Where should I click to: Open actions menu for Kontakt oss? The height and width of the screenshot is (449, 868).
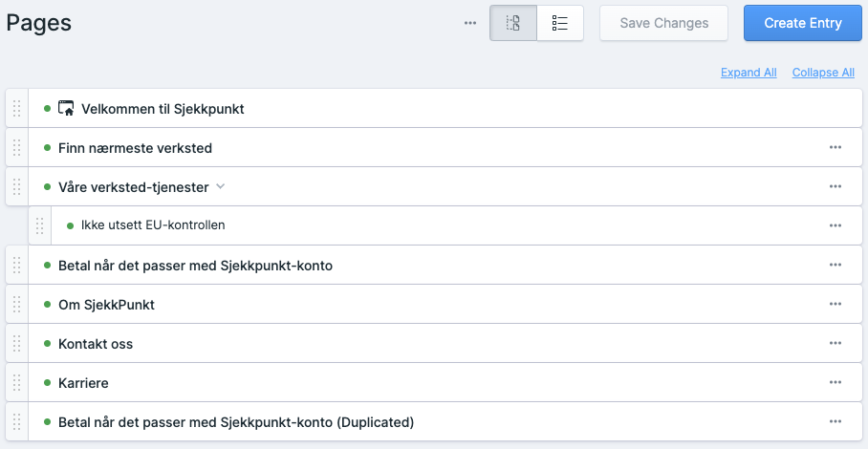coord(835,344)
